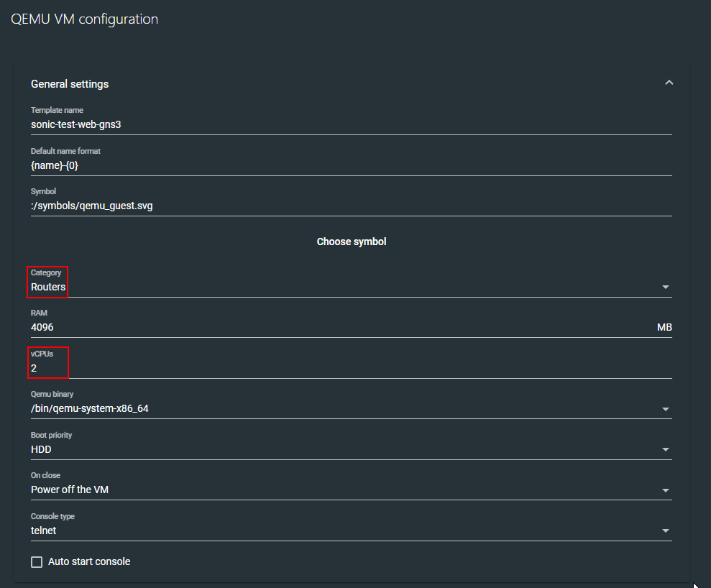Click the vCPUs number field
The height and width of the screenshot is (588, 711).
coord(351,368)
